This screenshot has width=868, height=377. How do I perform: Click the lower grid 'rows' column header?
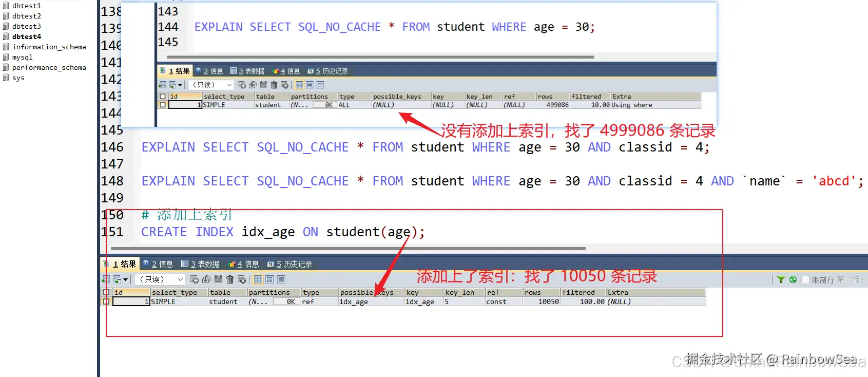coord(542,292)
